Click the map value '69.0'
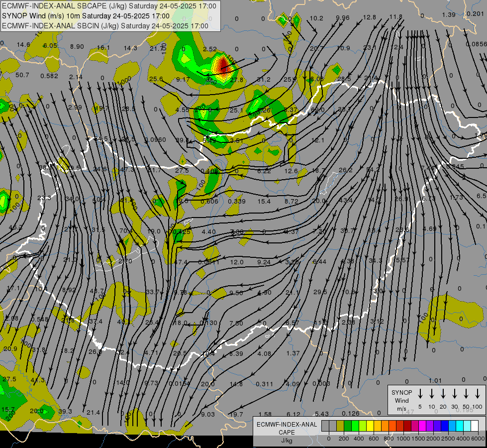The height and width of the screenshot is (448, 487). tap(317, 110)
